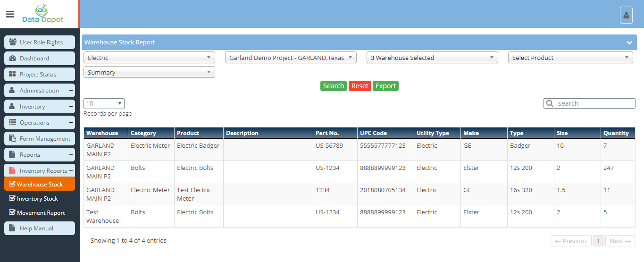Select Inventory Stock report item
The image size is (644, 262).
(37, 199)
